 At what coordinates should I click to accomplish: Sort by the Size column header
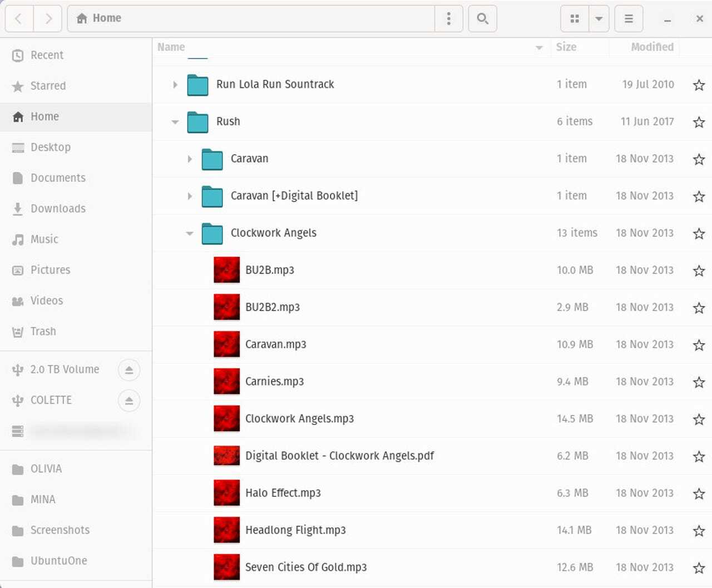point(580,47)
